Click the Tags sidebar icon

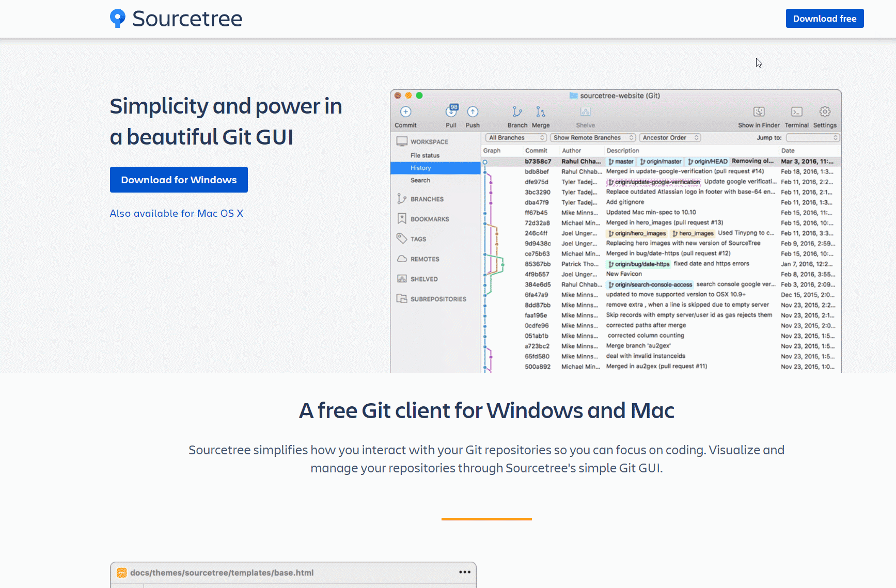click(x=402, y=239)
